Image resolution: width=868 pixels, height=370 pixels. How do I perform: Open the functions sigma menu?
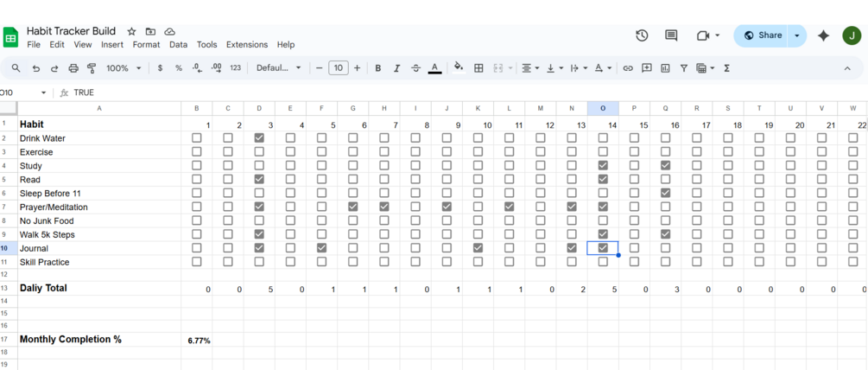pos(727,68)
